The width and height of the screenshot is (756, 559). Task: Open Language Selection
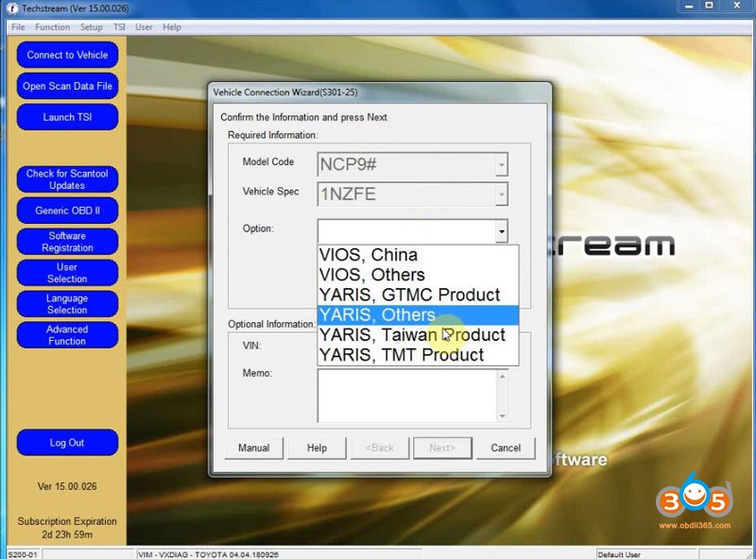pos(67,304)
